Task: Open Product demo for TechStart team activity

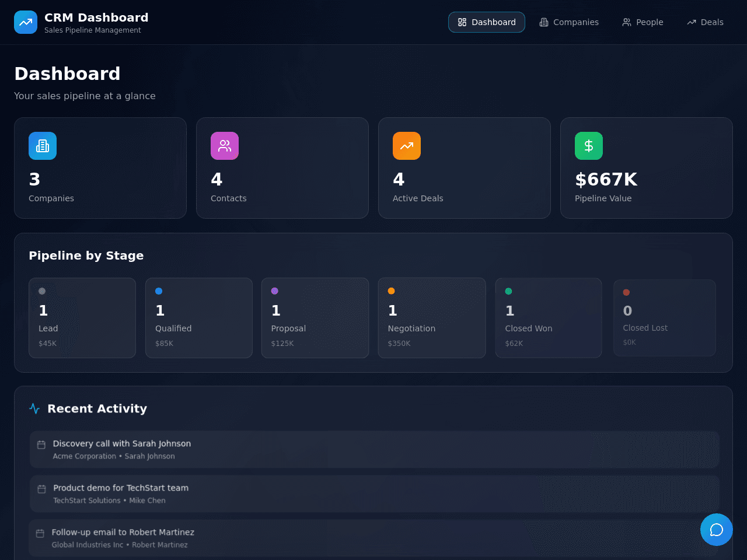Action: click(375, 494)
